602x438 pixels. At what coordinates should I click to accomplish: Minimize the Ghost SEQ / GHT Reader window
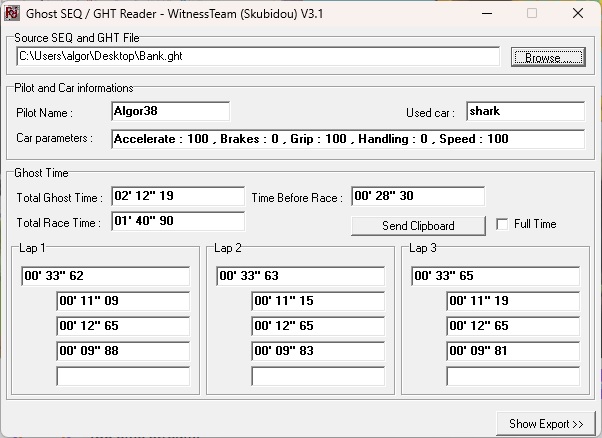pos(487,13)
